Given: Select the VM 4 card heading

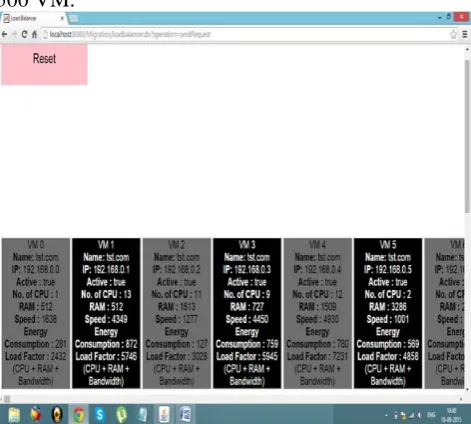Looking at the screenshot, I should (x=317, y=245).
